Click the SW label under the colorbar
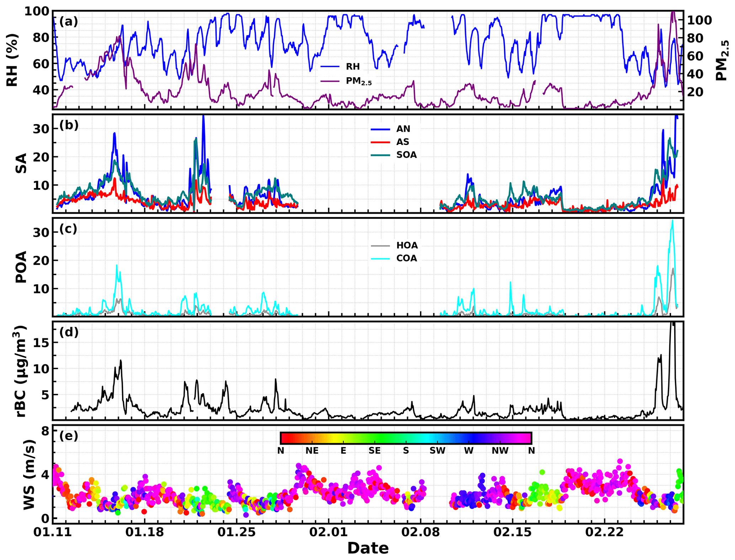This screenshot has width=735, height=560. coord(437,451)
